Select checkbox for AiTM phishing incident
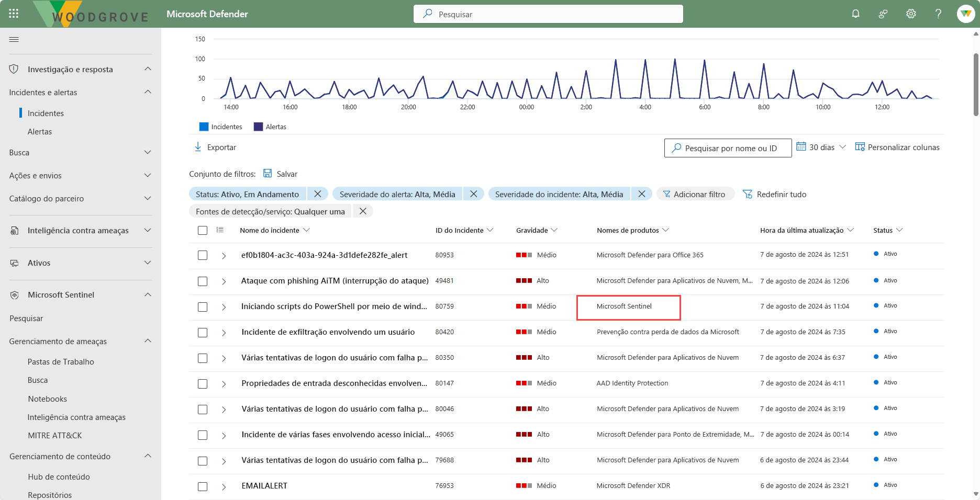 click(203, 281)
